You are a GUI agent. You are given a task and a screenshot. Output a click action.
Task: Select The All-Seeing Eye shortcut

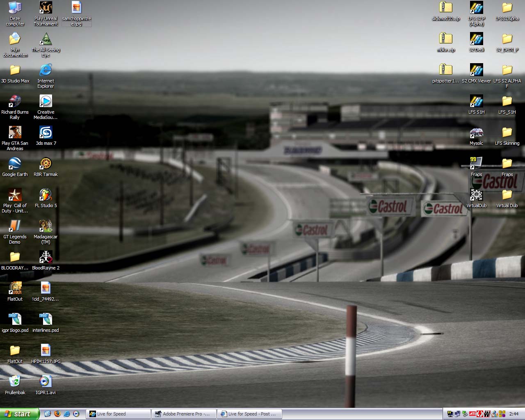tap(46, 45)
